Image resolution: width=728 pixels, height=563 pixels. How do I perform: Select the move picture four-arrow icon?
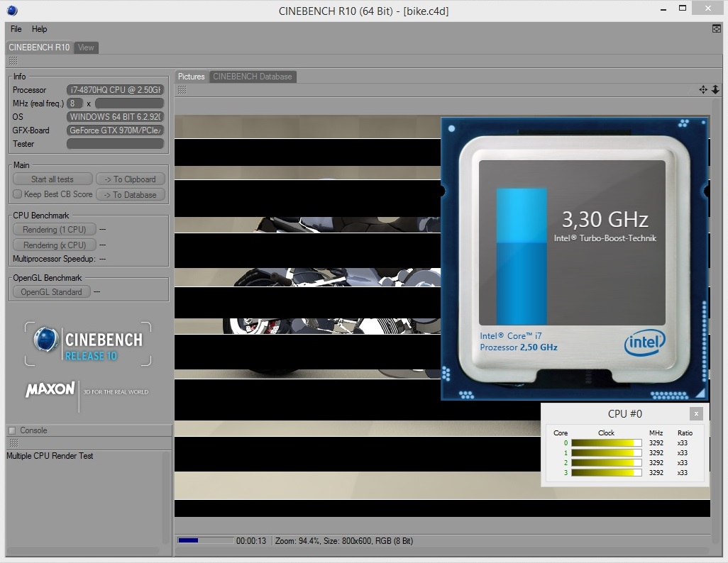[703, 89]
